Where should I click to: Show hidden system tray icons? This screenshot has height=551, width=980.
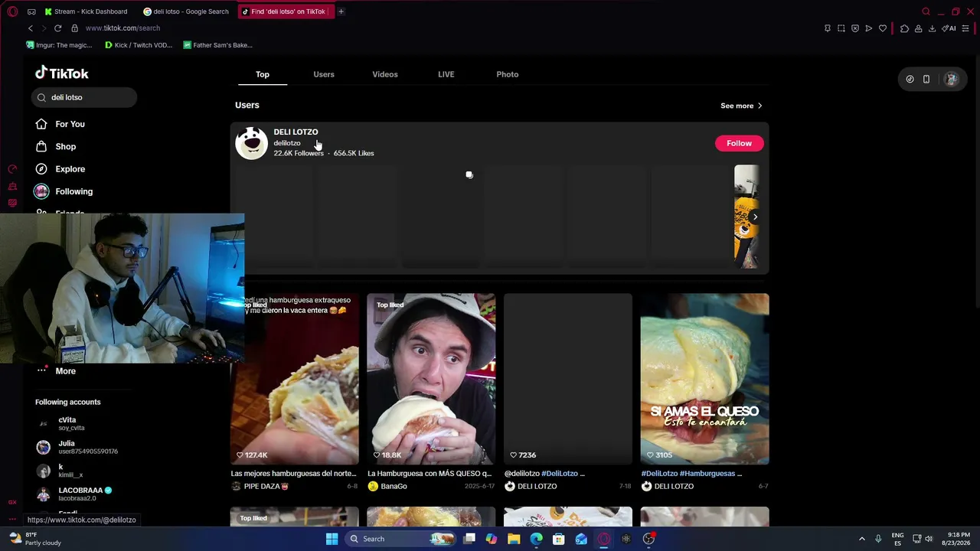(861, 539)
